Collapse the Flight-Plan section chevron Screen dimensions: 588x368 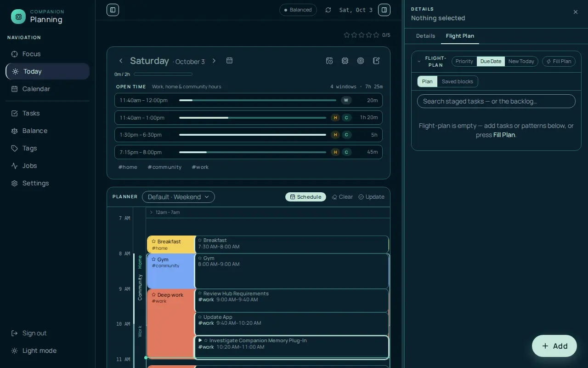click(419, 62)
